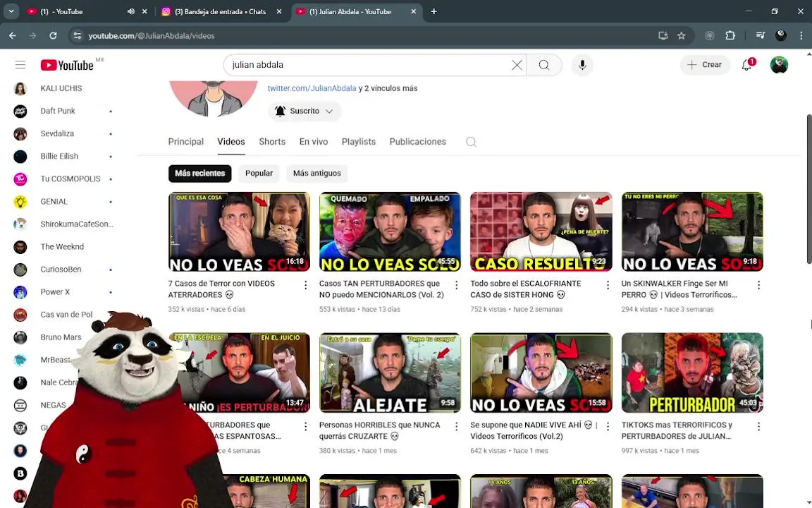812x508 pixels.
Task: Open media control icon in browser toolbar
Action: point(761,36)
